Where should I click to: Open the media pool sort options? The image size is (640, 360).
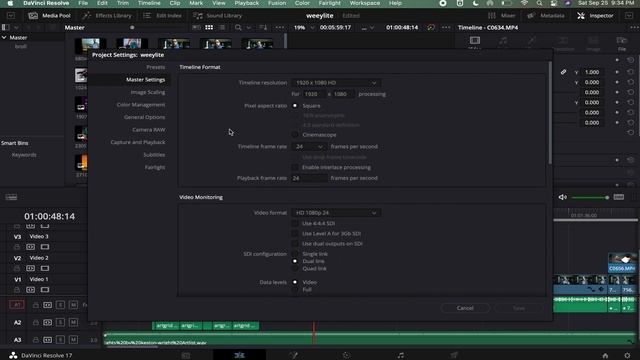[263, 27]
